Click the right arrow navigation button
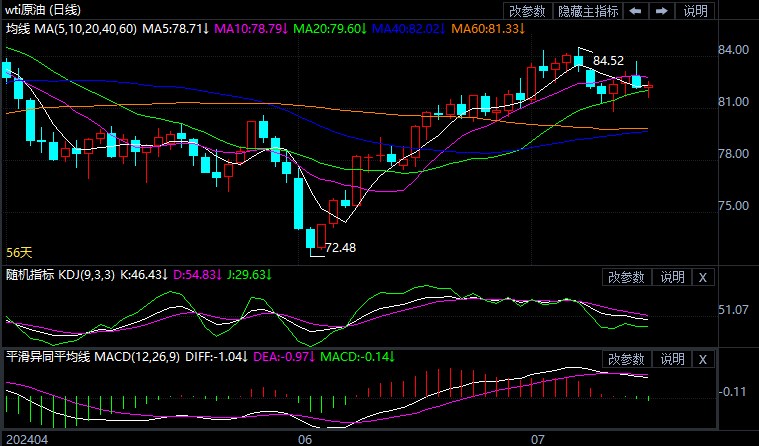759x446 pixels. tap(662, 11)
